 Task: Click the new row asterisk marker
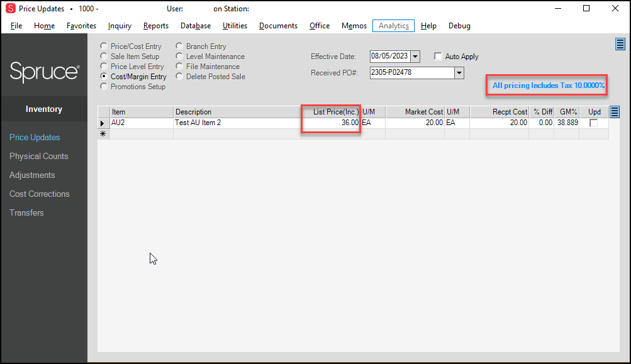point(103,133)
